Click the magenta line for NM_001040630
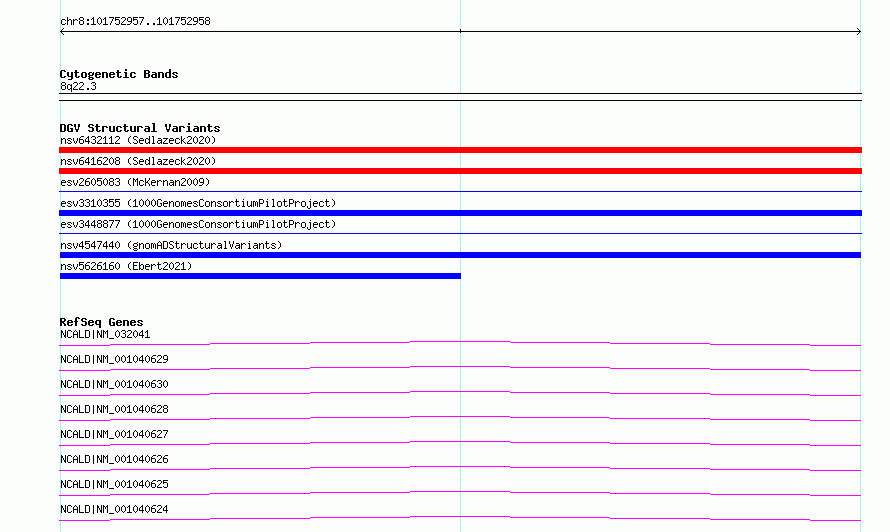Image resolution: width=890 pixels, height=532 pixels. 460,393
